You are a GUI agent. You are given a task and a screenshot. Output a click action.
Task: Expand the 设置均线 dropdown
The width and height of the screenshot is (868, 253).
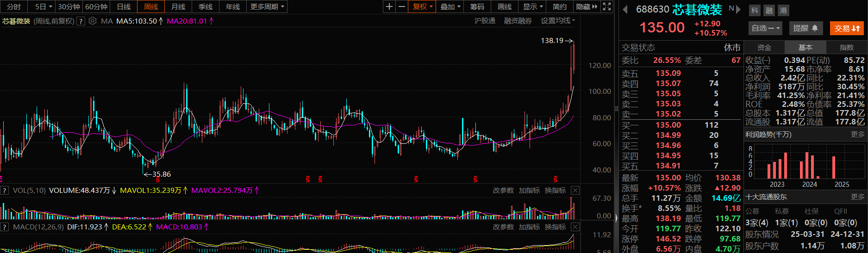pyautogui.click(x=558, y=21)
